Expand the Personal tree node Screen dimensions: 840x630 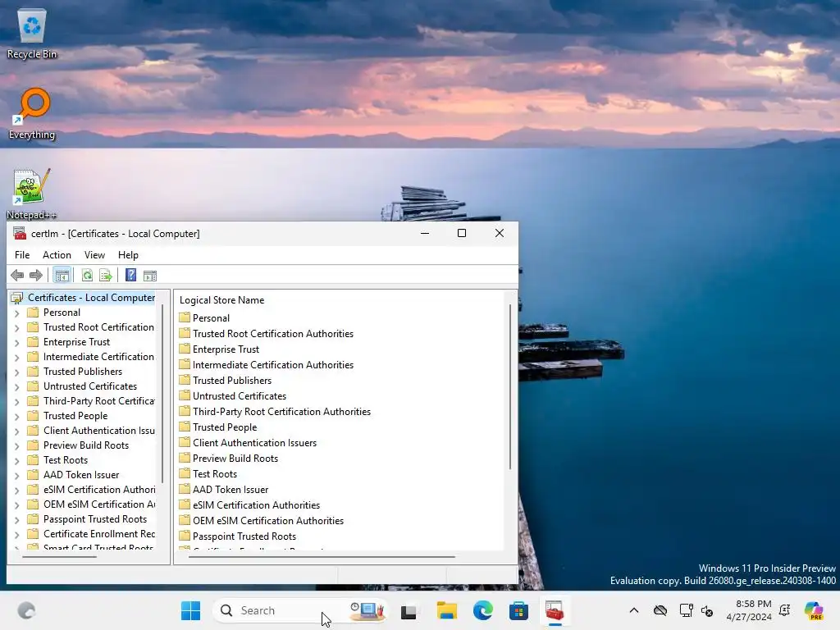coord(16,313)
